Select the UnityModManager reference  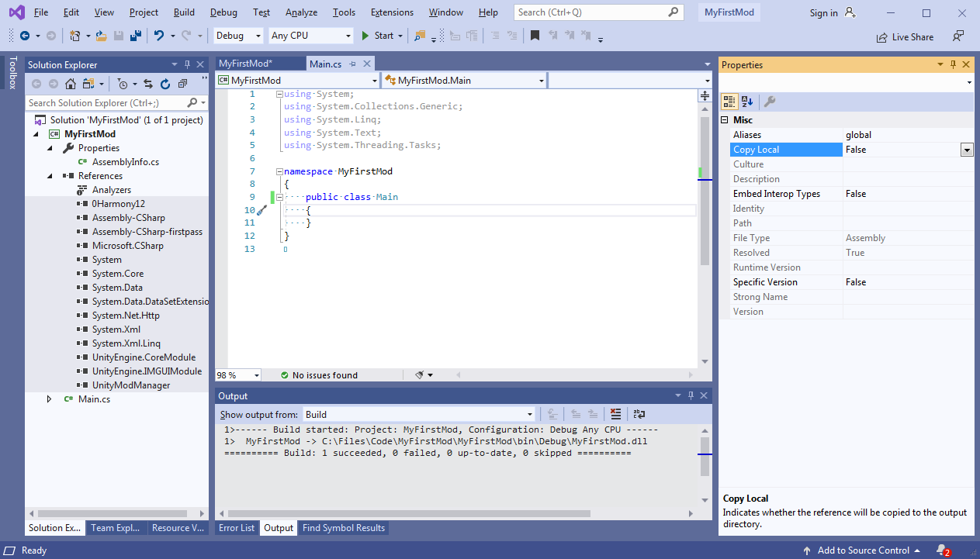[131, 385]
